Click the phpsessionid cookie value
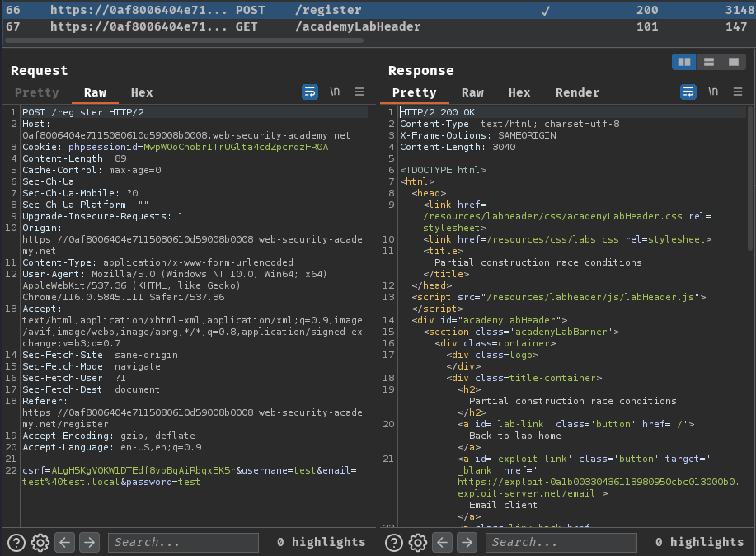 pos(236,147)
